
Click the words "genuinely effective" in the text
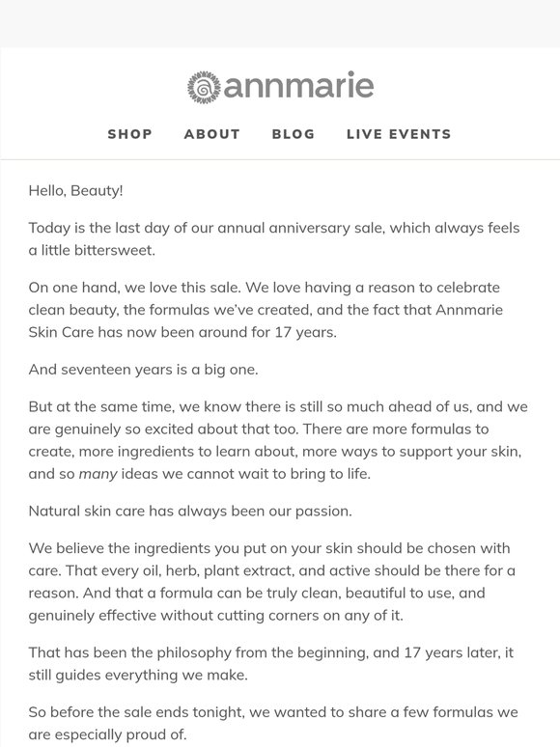[x=93, y=616]
